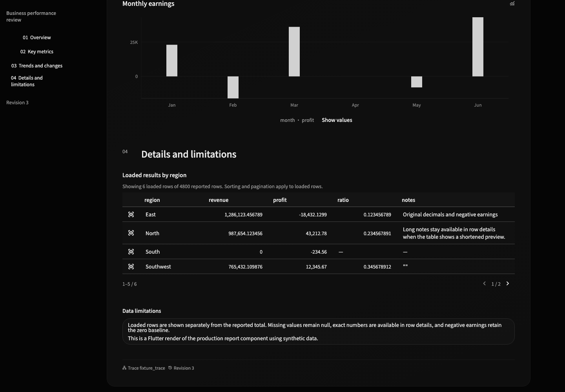565x392 pixels.
Task: Select the Mar bar in earnings chart
Action: pyautogui.click(x=294, y=52)
